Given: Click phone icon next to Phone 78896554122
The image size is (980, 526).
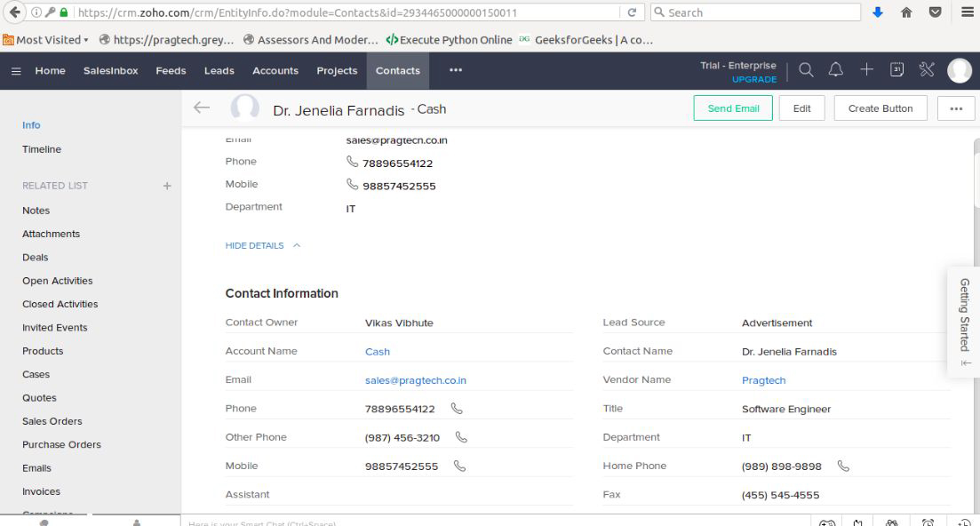Looking at the screenshot, I should pyautogui.click(x=457, y=409).
